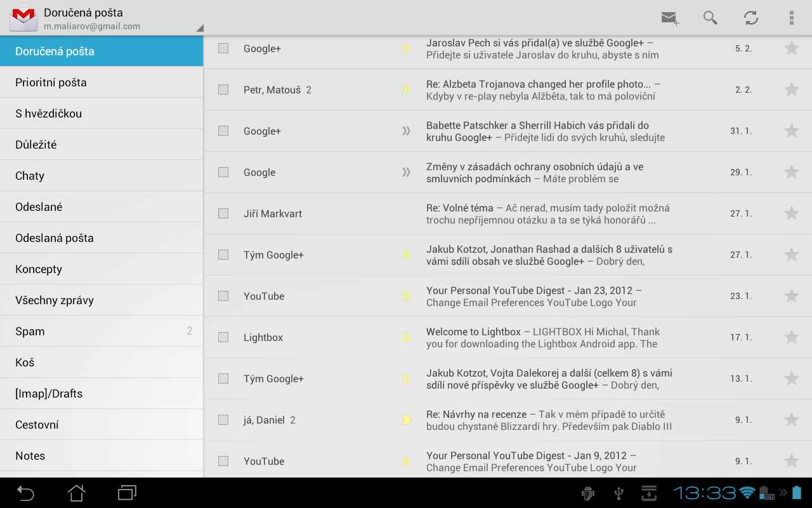The image size is (812, 508).
Task: Open the Koš trash label
Action: (101, 363)
